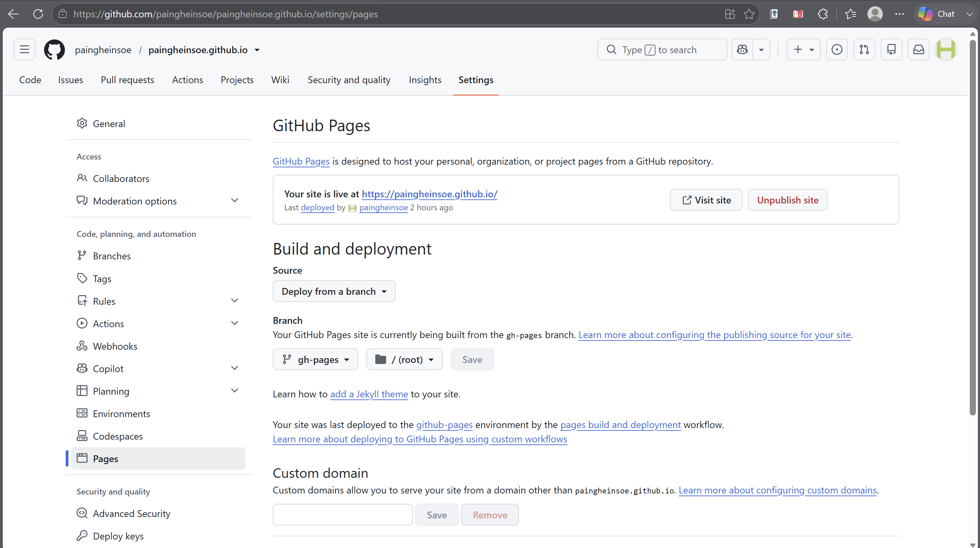Click the Type / to search box
Image resolution: width=980 pixels, height=548 pixels.
click(x=662, y=49)
